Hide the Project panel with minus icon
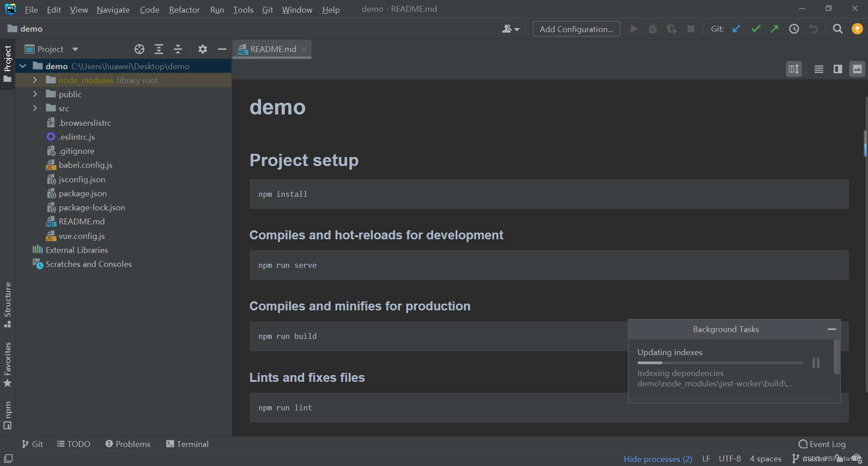 (x=222, y=49)
